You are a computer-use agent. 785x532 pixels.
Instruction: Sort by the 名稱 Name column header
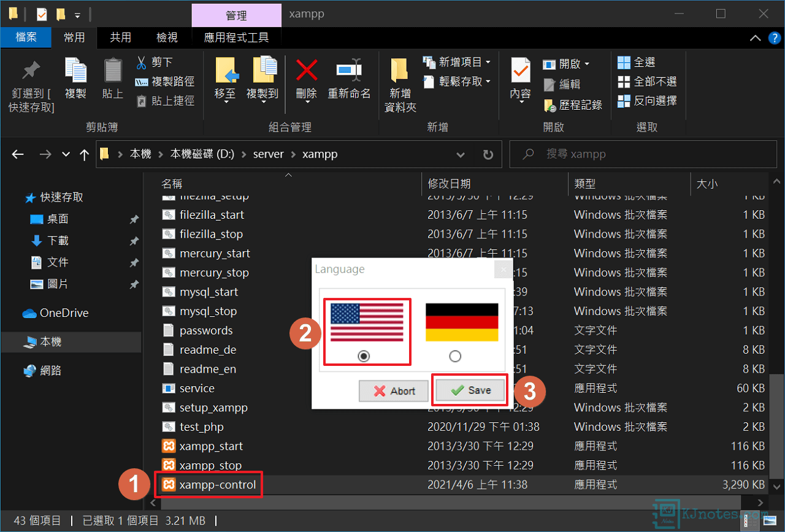[172, 183]
